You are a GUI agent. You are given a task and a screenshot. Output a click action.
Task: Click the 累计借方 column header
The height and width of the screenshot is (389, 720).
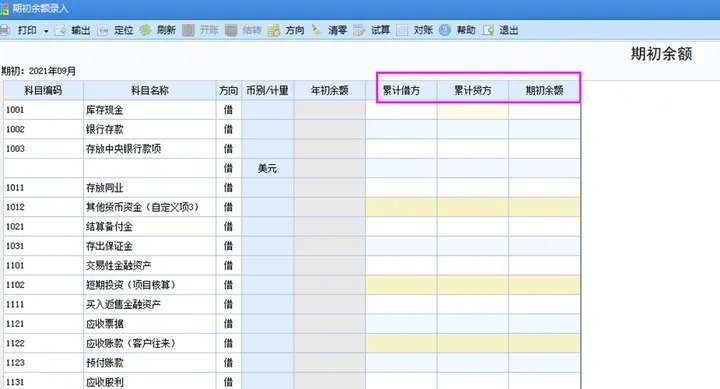coord(401,90)
